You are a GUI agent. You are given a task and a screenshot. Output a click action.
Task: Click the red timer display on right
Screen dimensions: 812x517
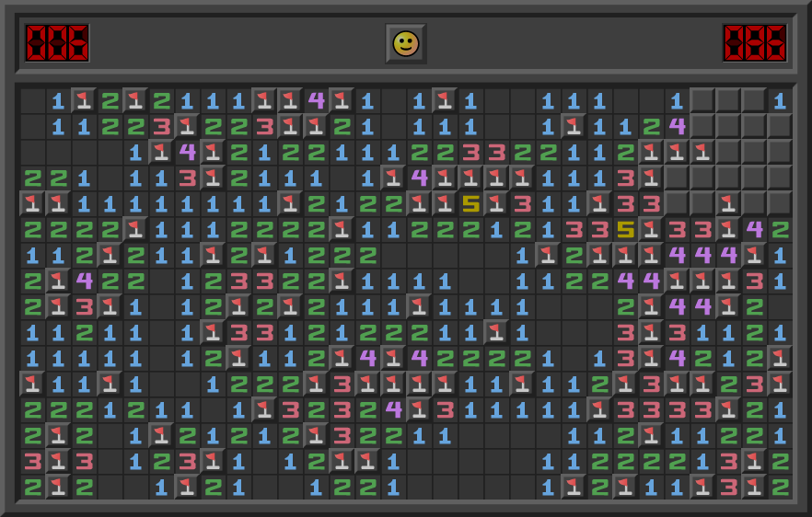point(754,43)
